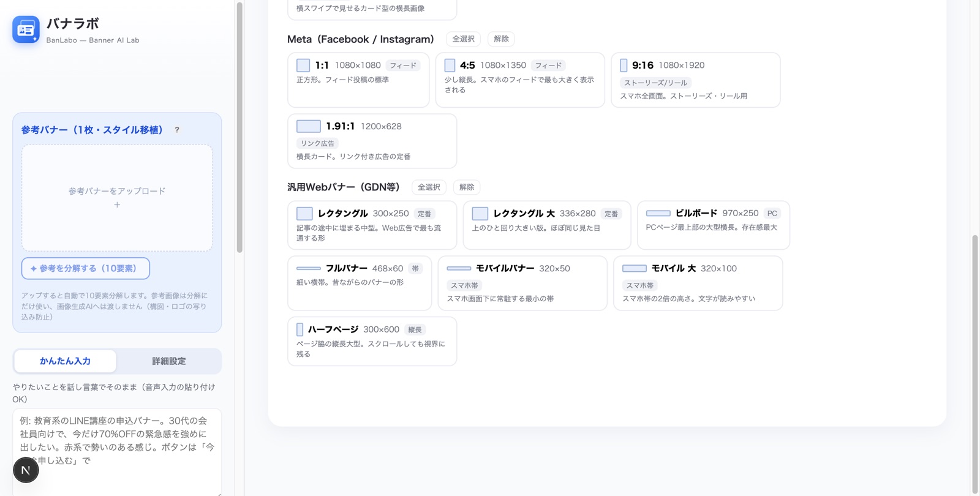
Task: Click 参考を分解する（10要素） button
Action: (x=86, y=268)
